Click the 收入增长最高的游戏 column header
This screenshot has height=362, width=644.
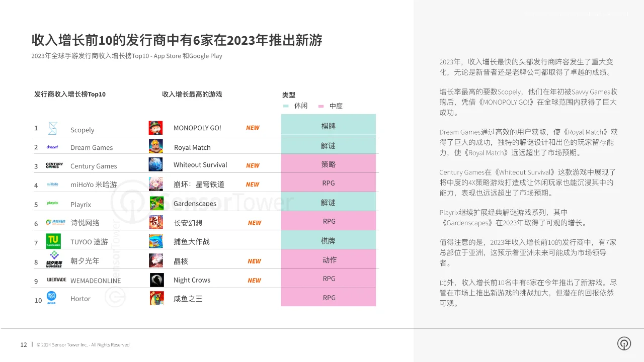[192, 94]
